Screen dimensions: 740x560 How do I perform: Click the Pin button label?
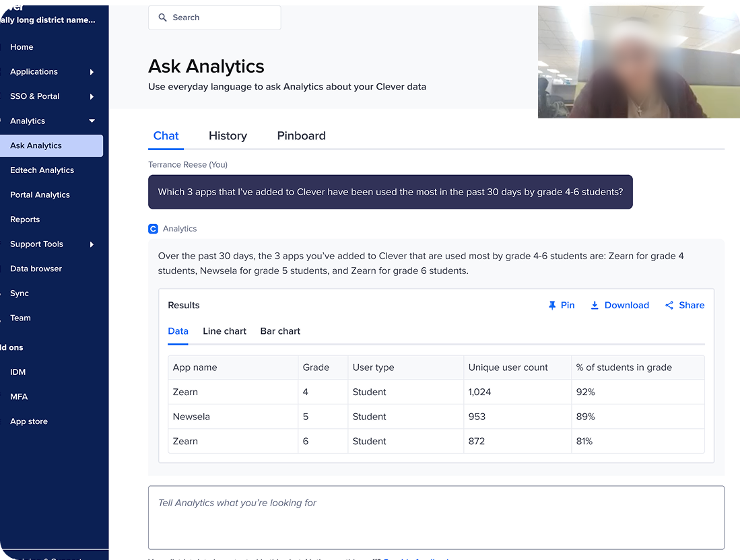[567, 305]
